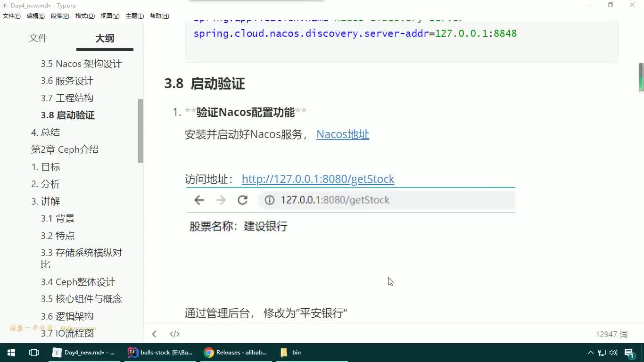644x362 pixels.
Task: Jump to outline item 3.7 工程结构
Action: pyautogui.click(x=67, y=98)
